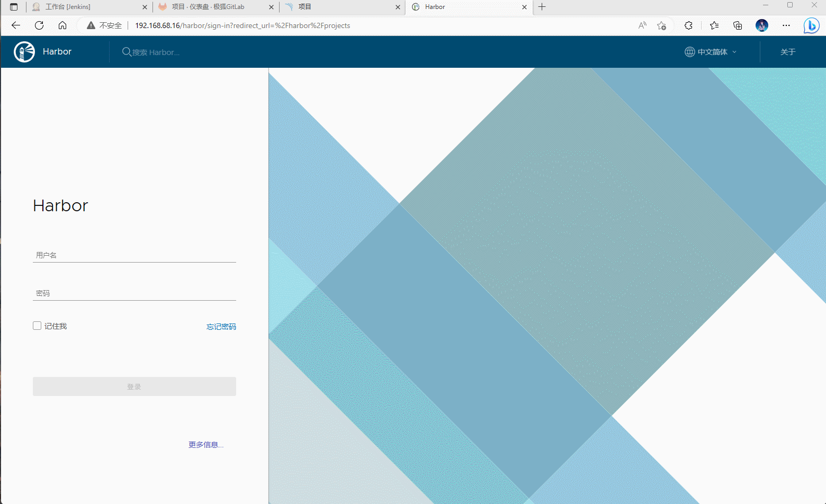Click the 搜索 Harbor search box
826x504 pixels.
156,52
